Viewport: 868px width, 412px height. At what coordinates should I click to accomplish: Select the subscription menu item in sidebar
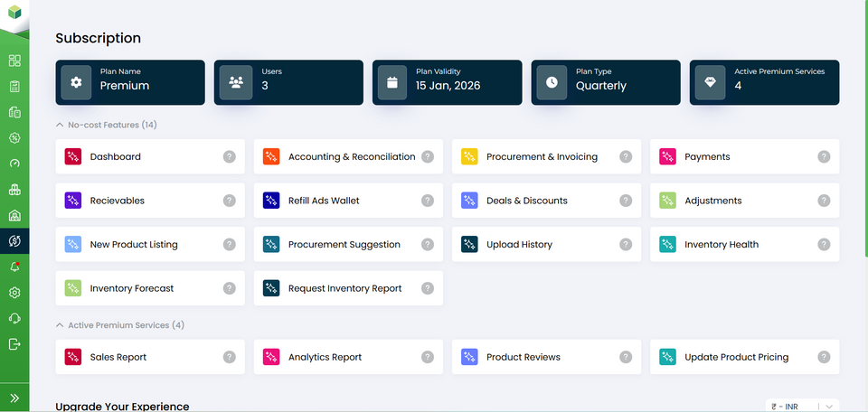(14, 241)
